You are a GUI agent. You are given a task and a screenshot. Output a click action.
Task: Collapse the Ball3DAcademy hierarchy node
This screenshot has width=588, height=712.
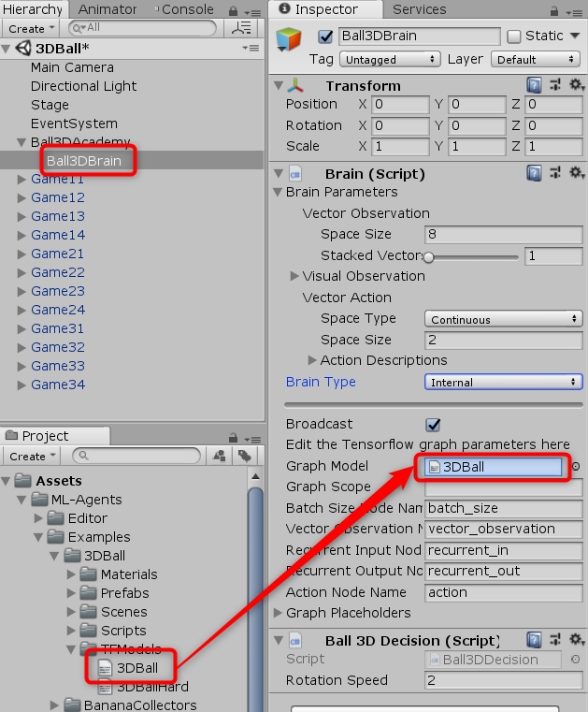(x=21, y=142)
